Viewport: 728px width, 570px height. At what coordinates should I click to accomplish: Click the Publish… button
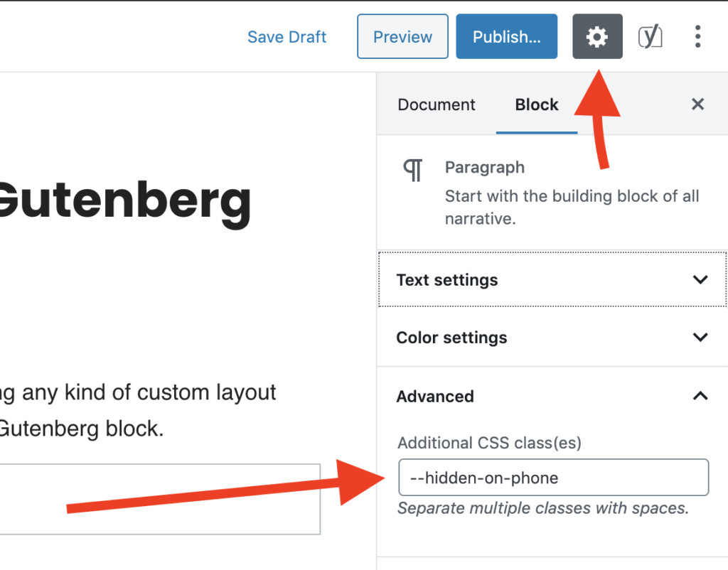(506, 37)
